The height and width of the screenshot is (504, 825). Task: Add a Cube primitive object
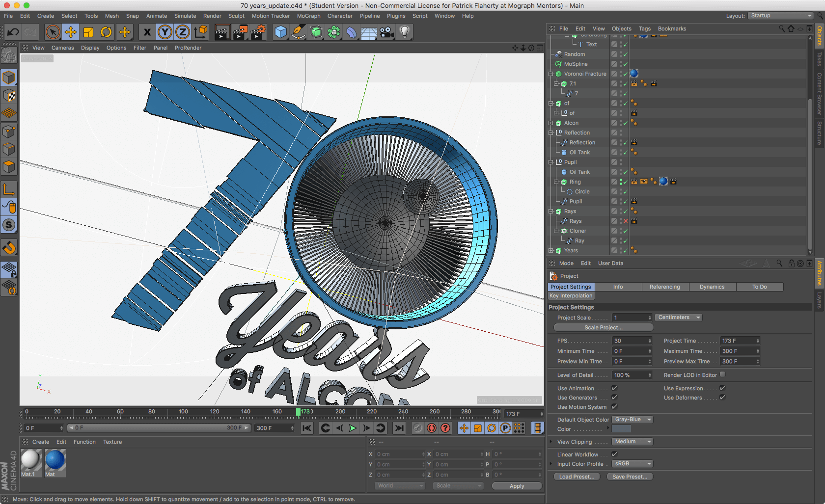click(x=280, y=32)
